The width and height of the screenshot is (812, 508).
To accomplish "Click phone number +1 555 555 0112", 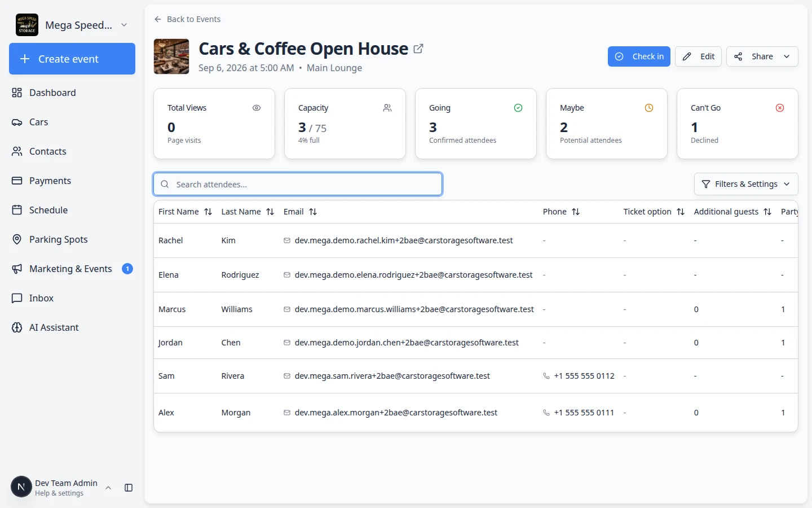I will click(x=584, y=376).
